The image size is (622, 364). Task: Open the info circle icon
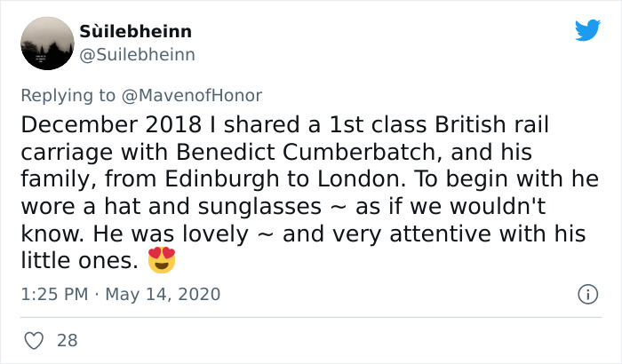[x=586, y=293]
